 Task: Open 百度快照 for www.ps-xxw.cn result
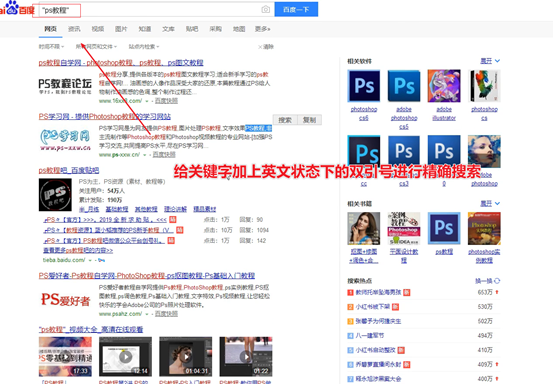pyautogui.click(x=164, y=154)
